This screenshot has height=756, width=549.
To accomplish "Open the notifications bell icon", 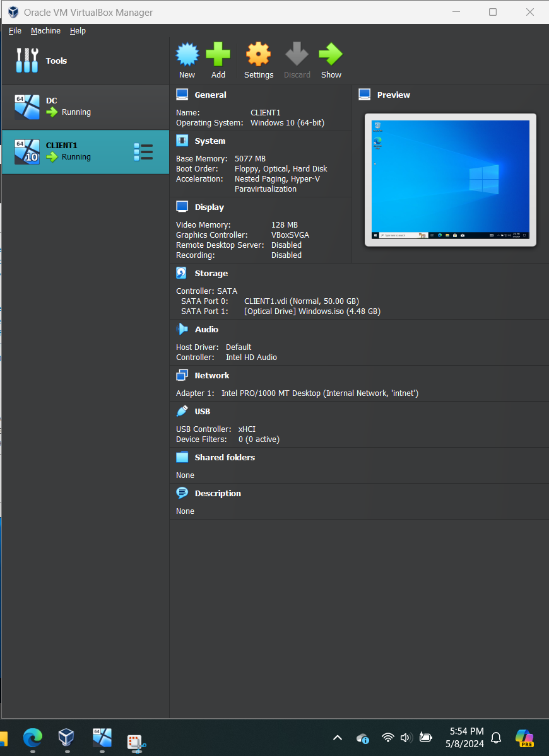I will pyautogui.click(x=496, y=738).
